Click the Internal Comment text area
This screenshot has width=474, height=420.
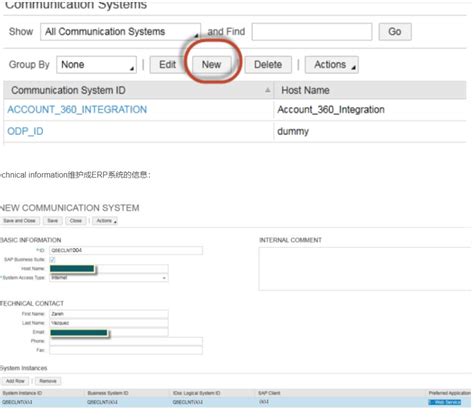(x=365, y=269)
